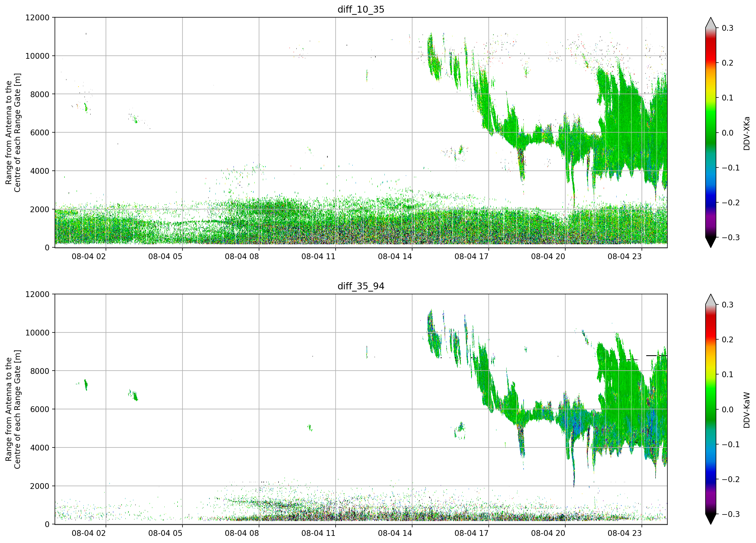Click the DDV-KaW colorbar gradient strip

point(711,409)
